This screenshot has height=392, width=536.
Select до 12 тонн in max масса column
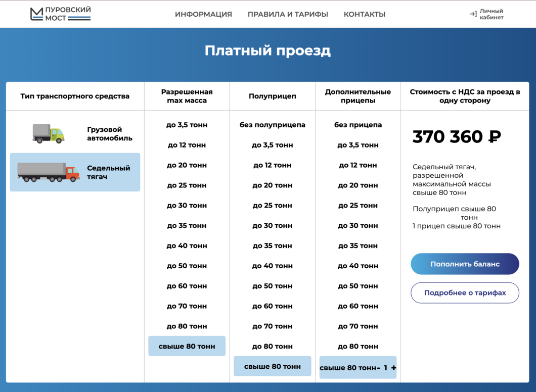point(187,145)
